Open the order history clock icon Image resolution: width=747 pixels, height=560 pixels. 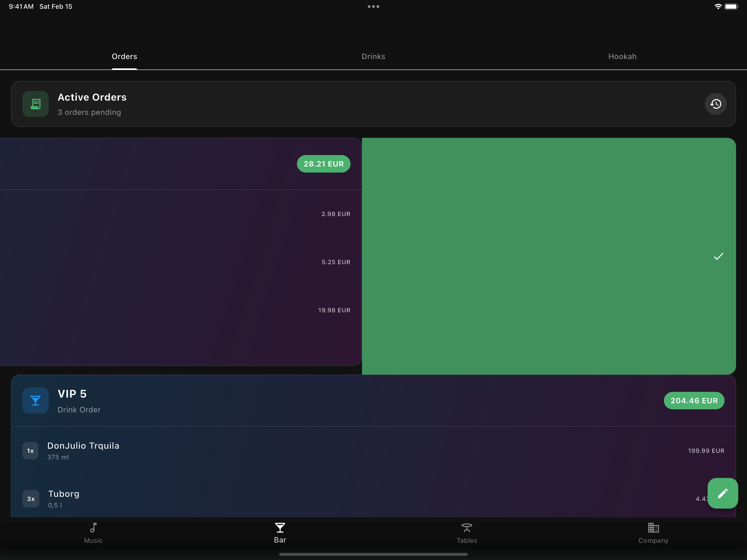[x=715, y=104]
